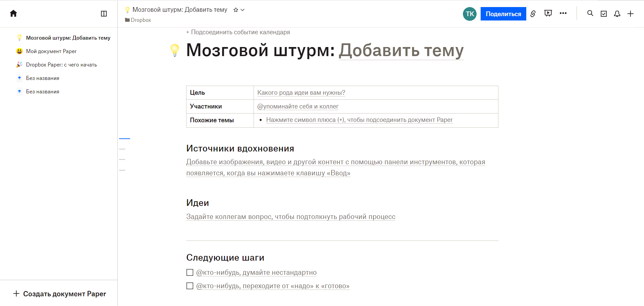
Task: Jump to fourth outline marker
Action: click(x=122, y=170)
